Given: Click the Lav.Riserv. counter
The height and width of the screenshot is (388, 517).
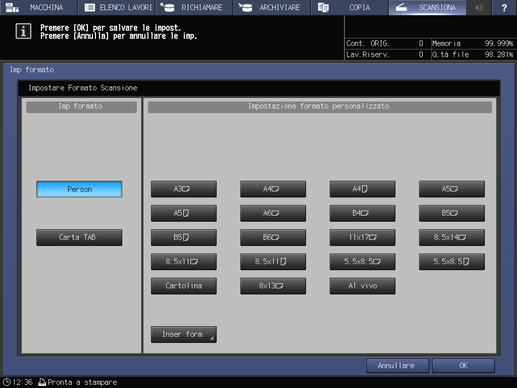Looking at the screenshot, I should (384, 54).
